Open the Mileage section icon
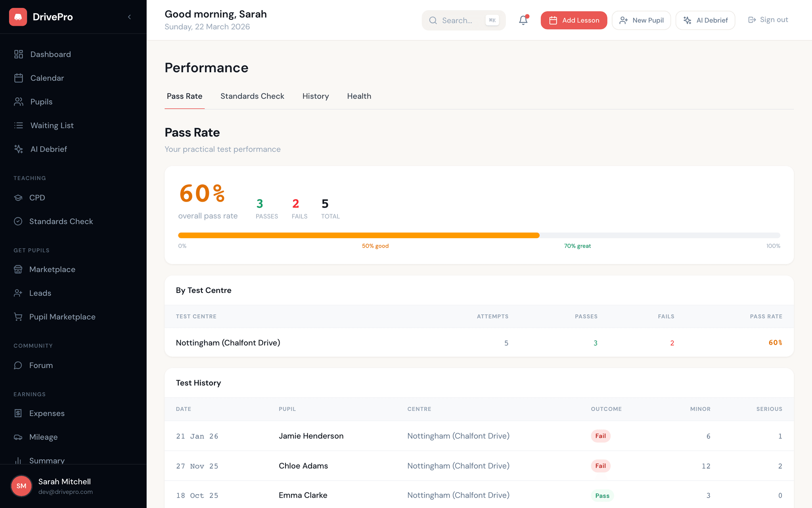 click(18, 437)
